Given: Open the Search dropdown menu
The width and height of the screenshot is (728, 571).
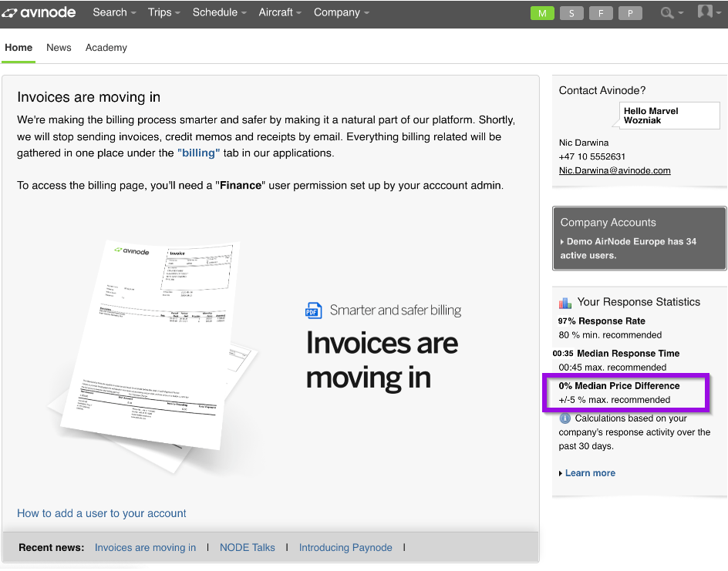Looking at the screenshot, I should (114, 12).
